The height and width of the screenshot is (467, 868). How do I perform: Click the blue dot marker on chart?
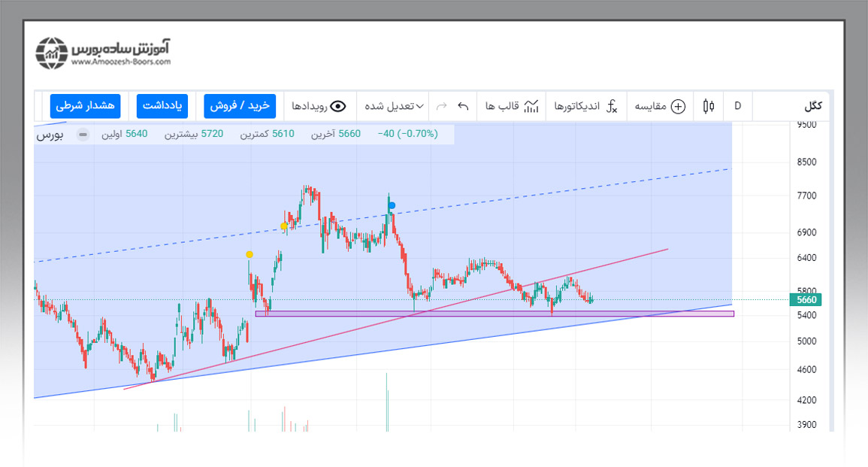(x=392, y=205)
